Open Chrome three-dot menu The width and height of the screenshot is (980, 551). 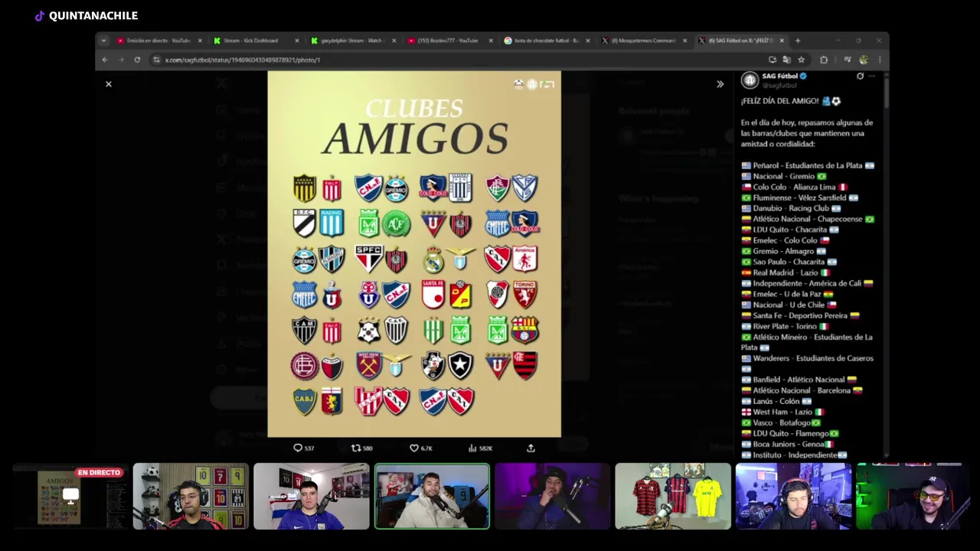point(880,60)
